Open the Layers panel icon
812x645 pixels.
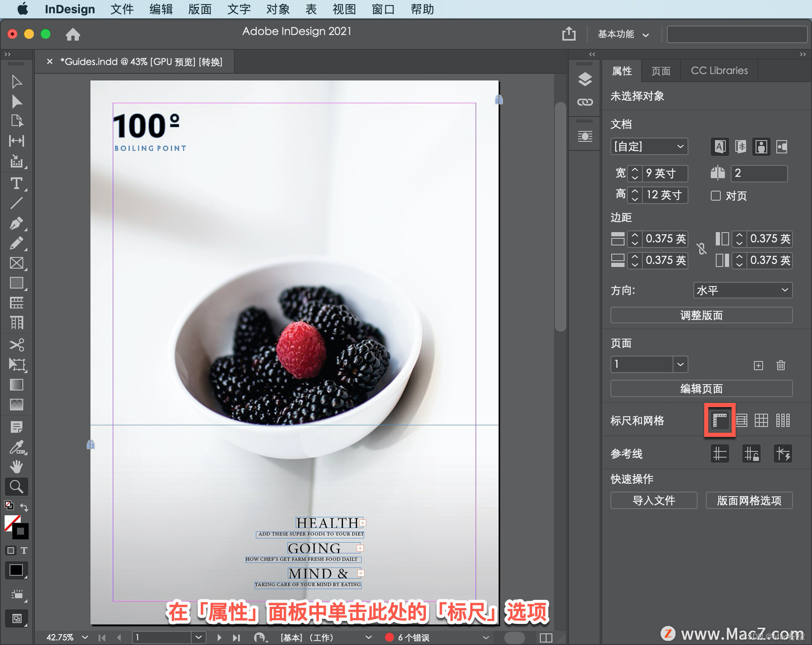[585, 79]
